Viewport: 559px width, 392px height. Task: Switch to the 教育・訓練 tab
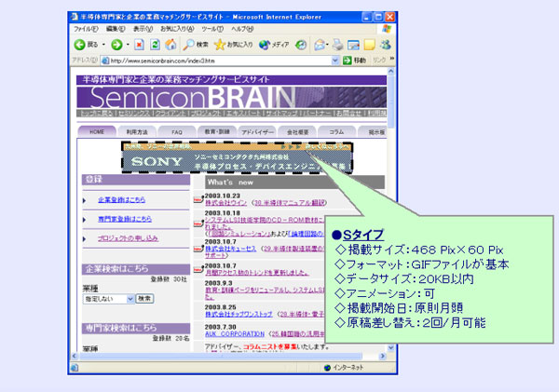click(x=217, y=131)
